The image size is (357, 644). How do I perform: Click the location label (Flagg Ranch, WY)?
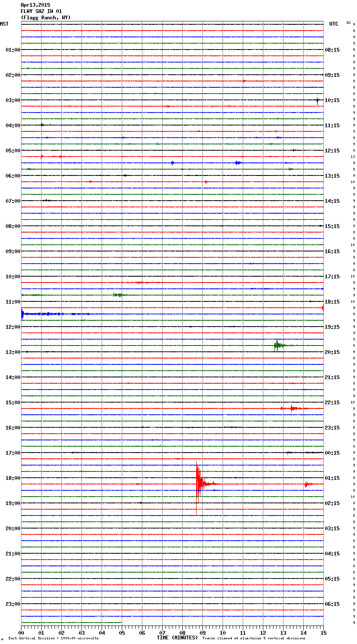pyautogui.click(x=46, y=18)
